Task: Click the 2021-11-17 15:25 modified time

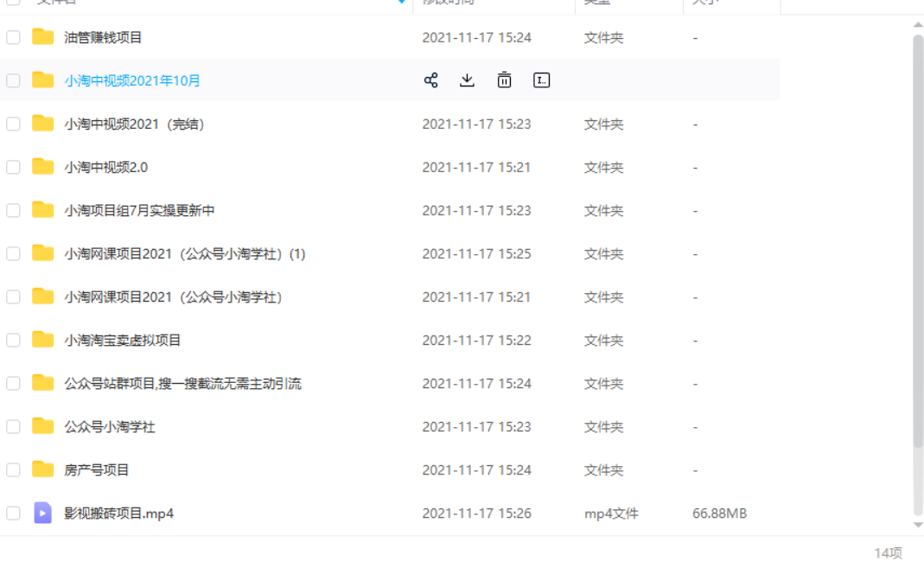Action: coord(477,254)
